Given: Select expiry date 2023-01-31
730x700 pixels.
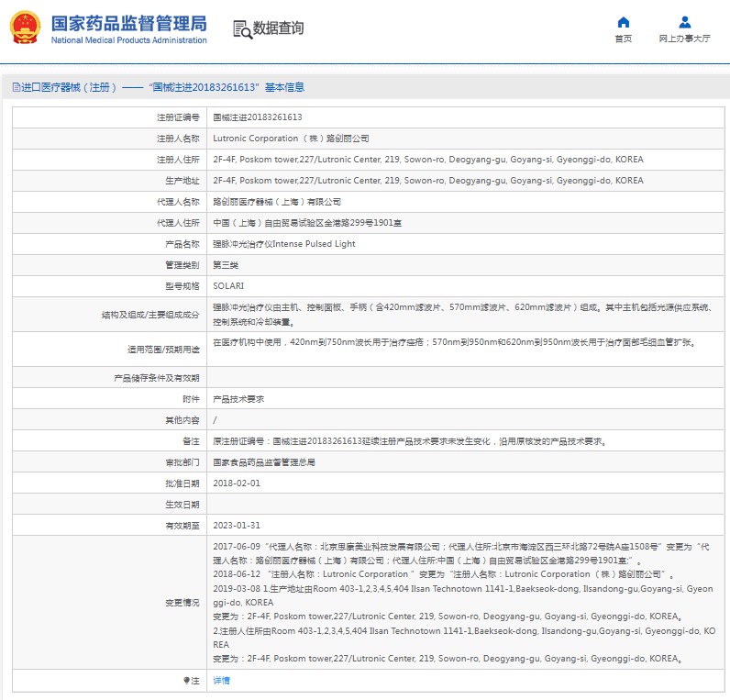Looking at the screenshot, I should point(237,526).
